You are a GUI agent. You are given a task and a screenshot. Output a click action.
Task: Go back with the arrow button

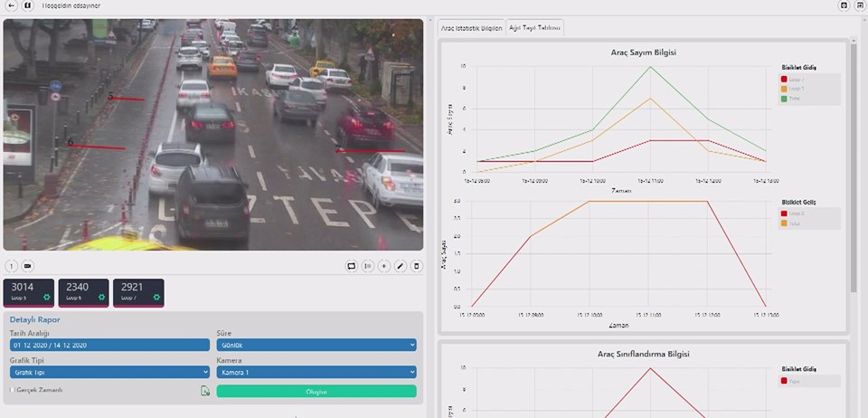click(12, 5)
